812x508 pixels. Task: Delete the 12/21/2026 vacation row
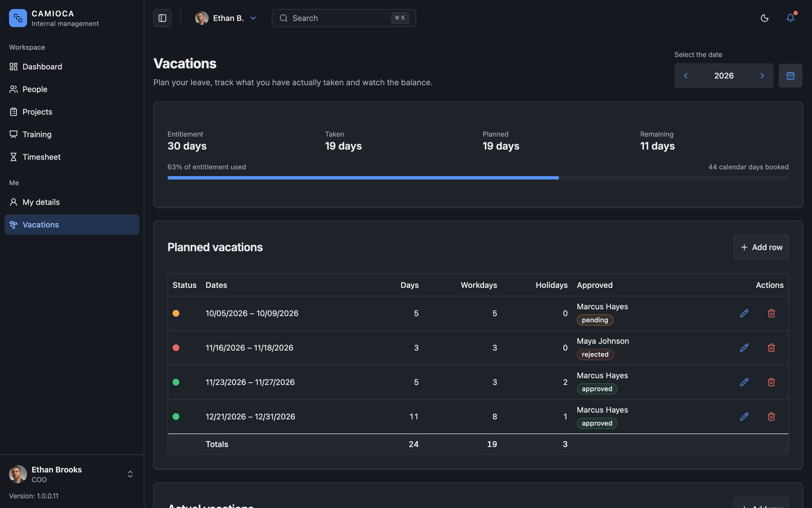[x=771, y=417]
